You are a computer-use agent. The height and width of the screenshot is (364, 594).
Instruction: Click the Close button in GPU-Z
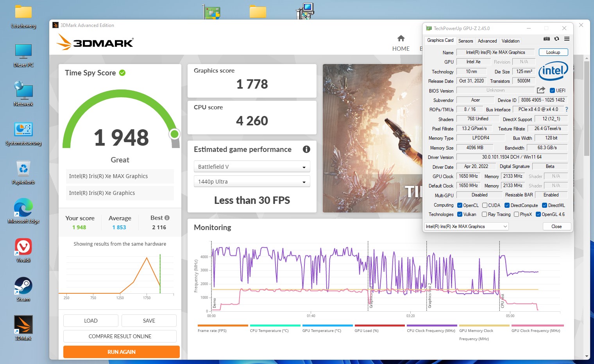pos(556,226)
